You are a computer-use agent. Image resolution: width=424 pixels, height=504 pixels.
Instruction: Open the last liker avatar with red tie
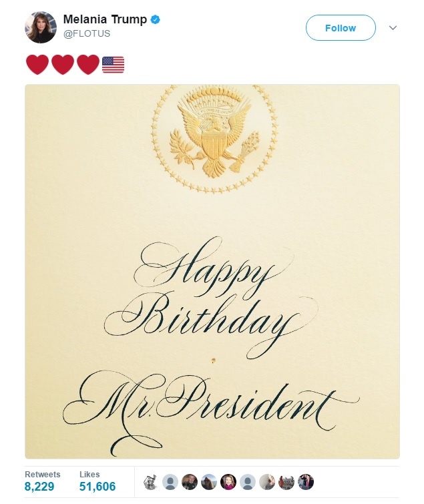pos(306,482)
